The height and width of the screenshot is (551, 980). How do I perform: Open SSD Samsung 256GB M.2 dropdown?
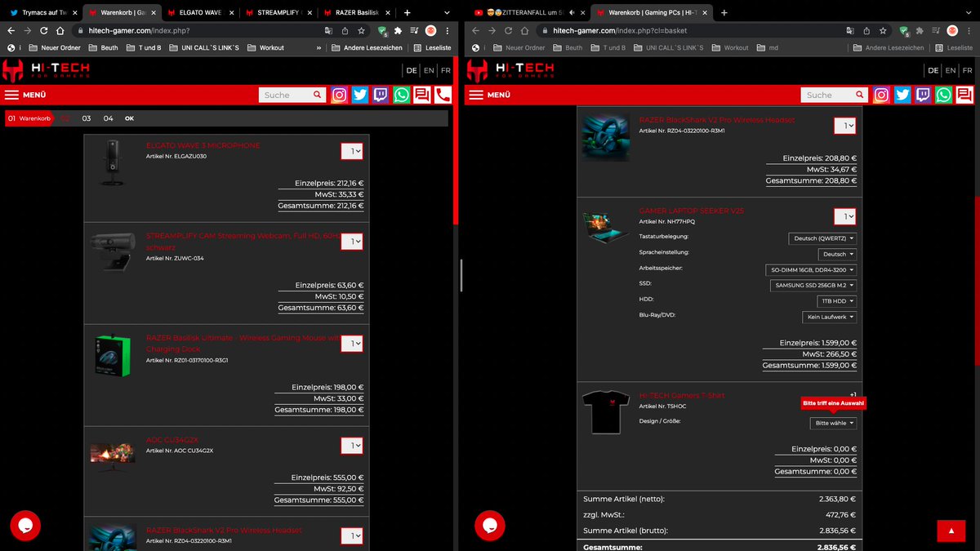point(813,285)
